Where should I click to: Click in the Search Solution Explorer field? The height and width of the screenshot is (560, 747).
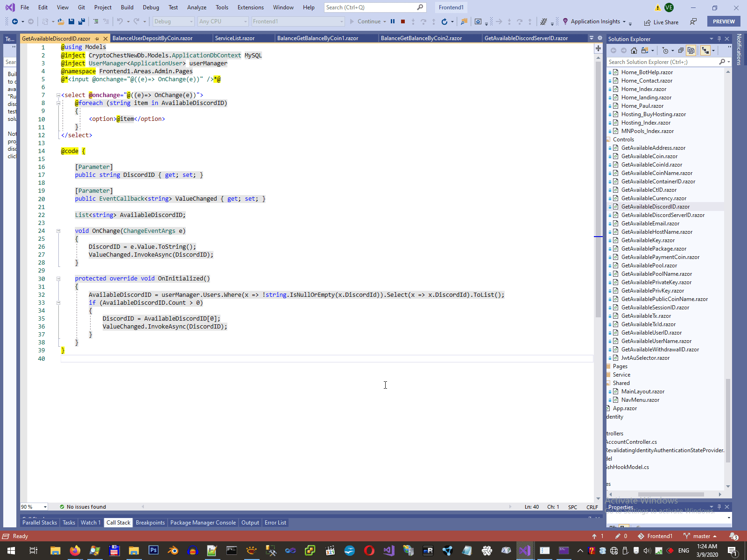663,62
